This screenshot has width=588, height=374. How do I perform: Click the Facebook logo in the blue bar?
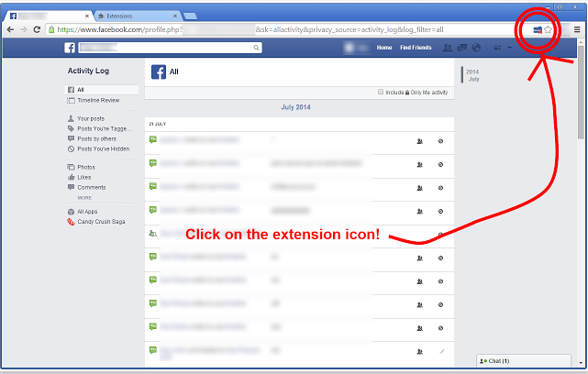point(70,48)
